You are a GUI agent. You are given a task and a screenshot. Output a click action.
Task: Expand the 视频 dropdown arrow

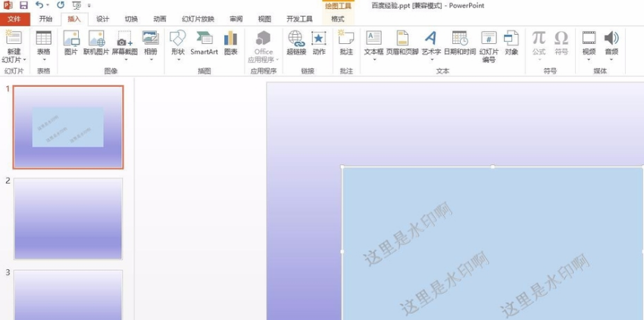click(589, 60)
